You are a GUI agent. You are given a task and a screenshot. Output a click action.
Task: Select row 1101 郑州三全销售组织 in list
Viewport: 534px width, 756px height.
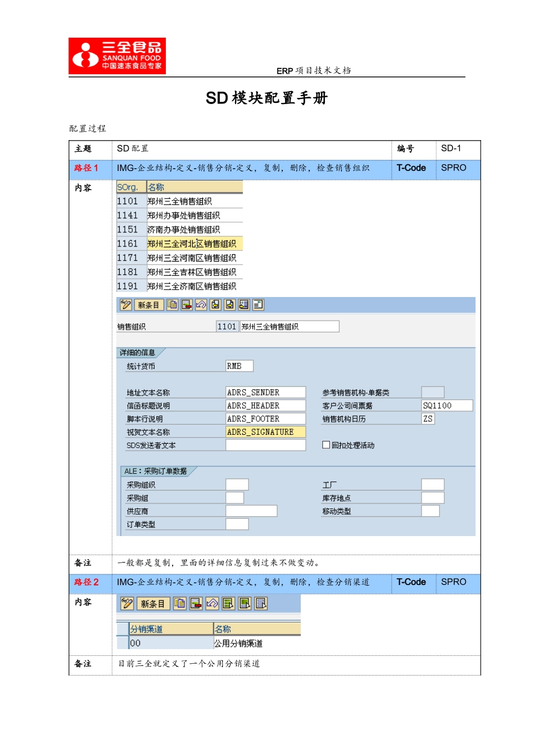pos(179,201)
